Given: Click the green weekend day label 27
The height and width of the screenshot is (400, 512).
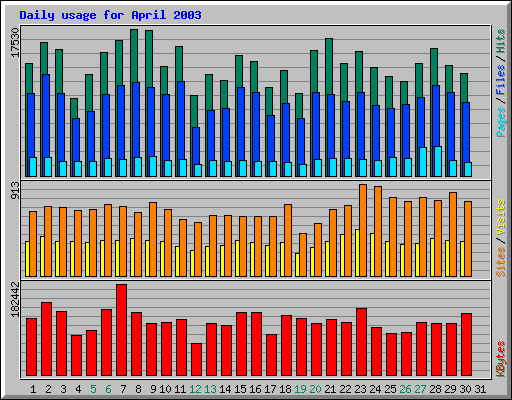Looking at the screenshot, I should point(420,389).
